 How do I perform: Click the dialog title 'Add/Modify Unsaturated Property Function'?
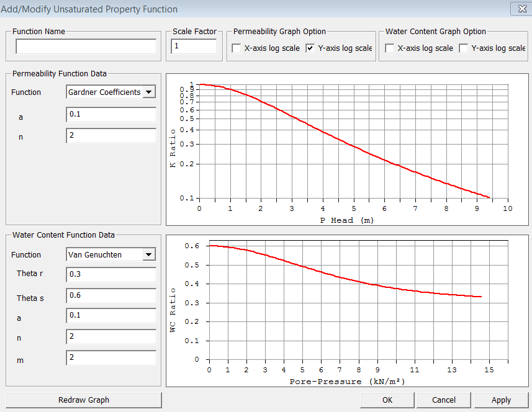coord(89,9)
